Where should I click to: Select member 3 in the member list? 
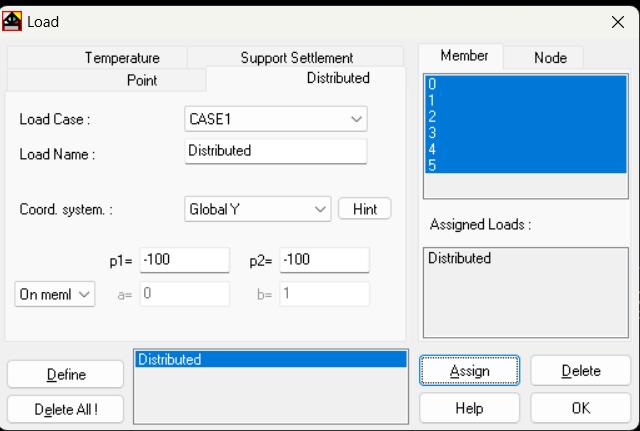coord(525,133)
